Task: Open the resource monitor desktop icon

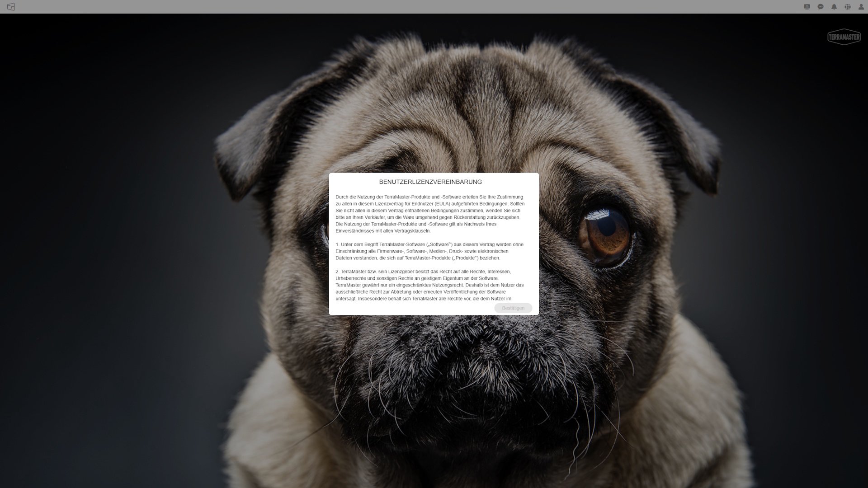Action: click(x=807, y=7)
